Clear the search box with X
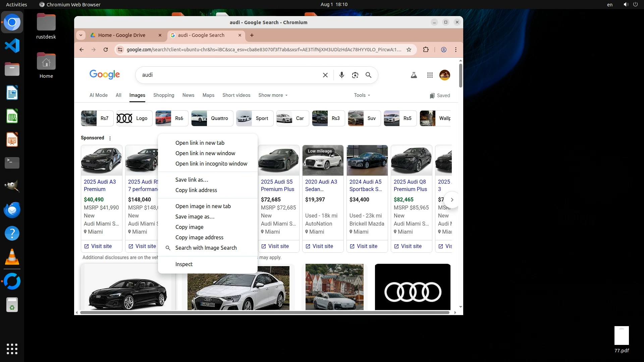This screenshot has height=362, width=644. (325, 75)
